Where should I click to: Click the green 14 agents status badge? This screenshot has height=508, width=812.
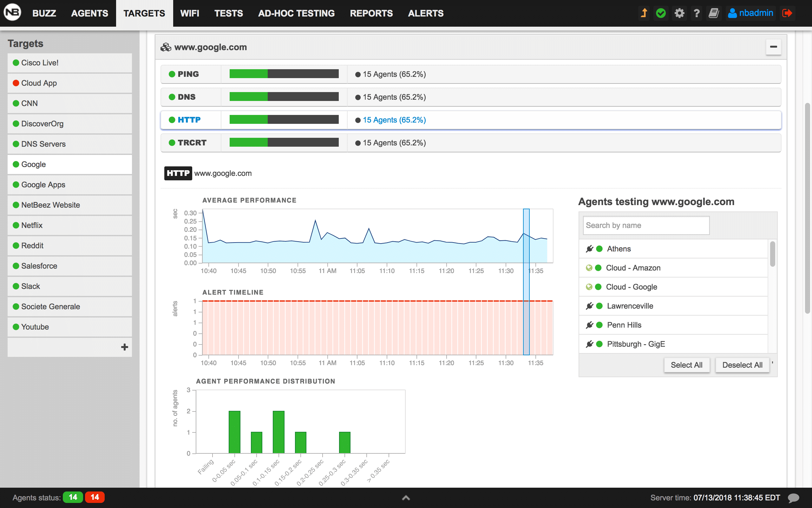coord(73,497)
